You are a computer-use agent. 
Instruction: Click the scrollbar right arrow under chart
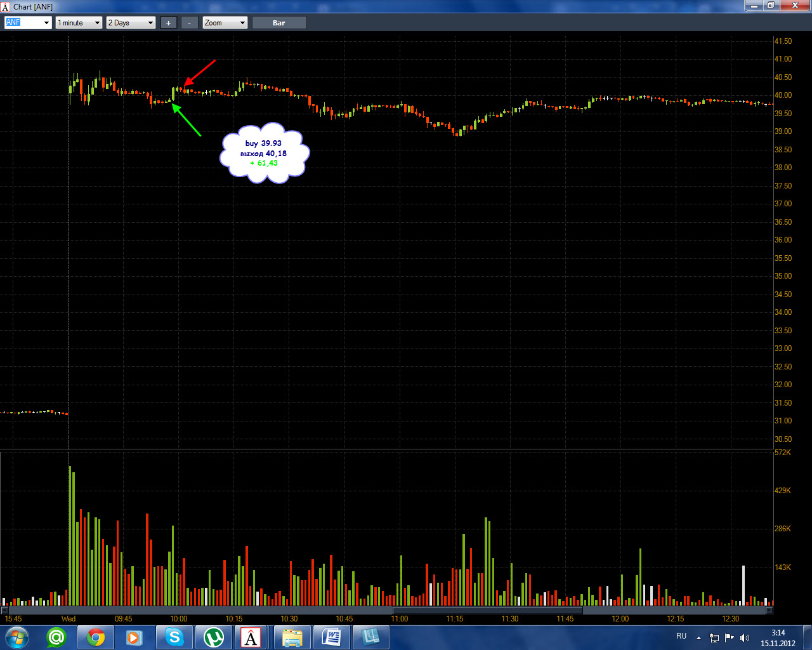(x=769, y=611)
